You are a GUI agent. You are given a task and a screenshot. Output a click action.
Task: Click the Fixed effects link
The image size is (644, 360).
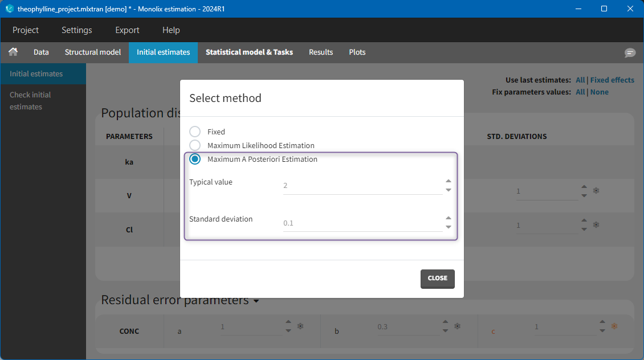(612, 80)
